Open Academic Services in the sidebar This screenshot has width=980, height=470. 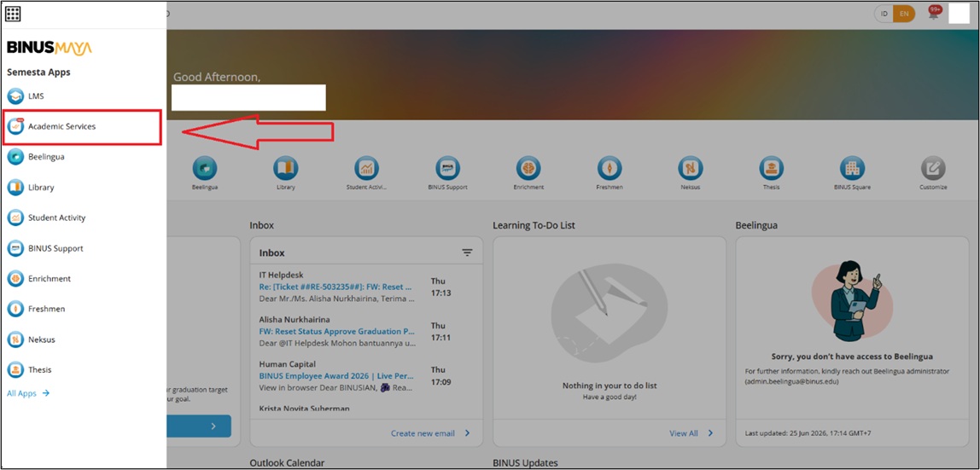point(83,127)
